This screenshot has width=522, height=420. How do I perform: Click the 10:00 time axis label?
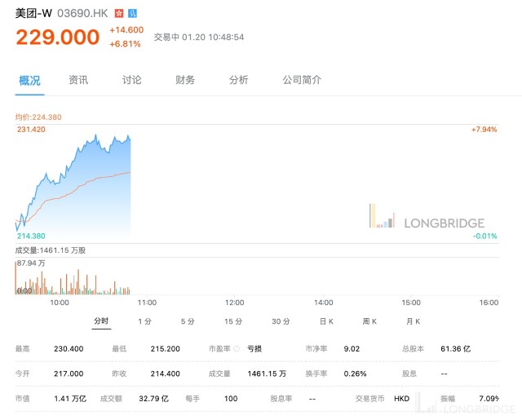coord(60,303)
